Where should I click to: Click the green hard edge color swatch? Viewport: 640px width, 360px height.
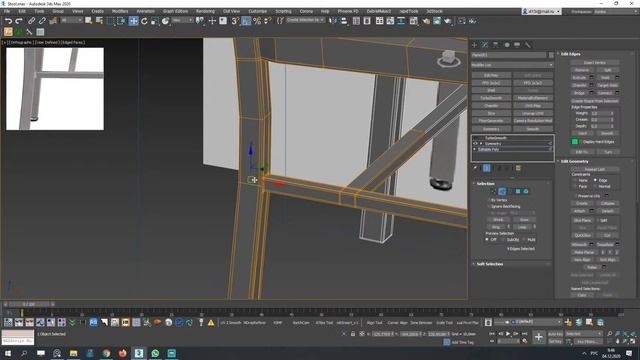point(575,142)
